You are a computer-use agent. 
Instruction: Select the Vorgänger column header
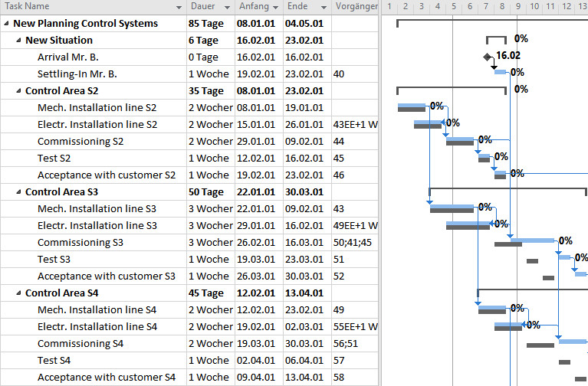coord(355,7)
